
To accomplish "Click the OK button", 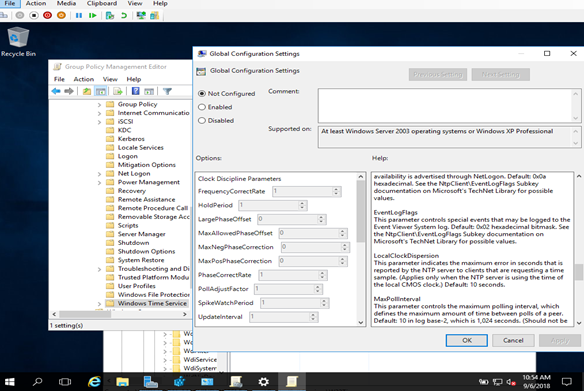I will click(467, 340).
